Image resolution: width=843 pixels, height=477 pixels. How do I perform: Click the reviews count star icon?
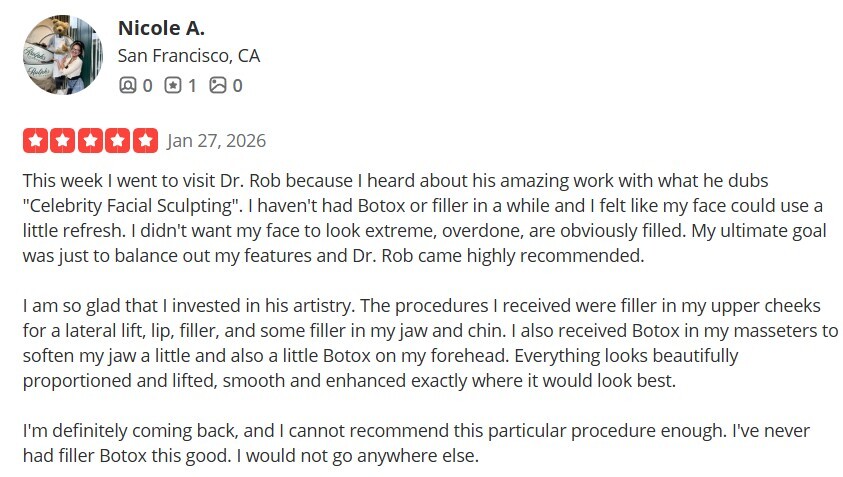[x=173, y=85]
